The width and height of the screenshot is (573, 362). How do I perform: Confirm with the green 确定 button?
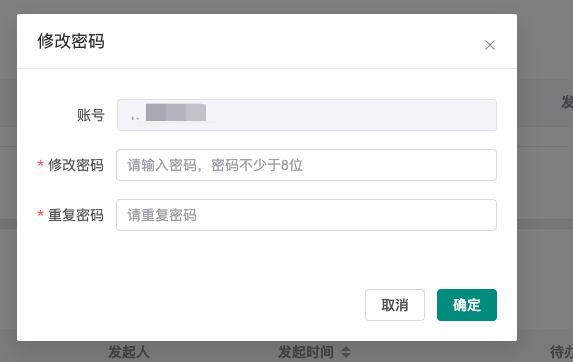click(x=467, y=305)
